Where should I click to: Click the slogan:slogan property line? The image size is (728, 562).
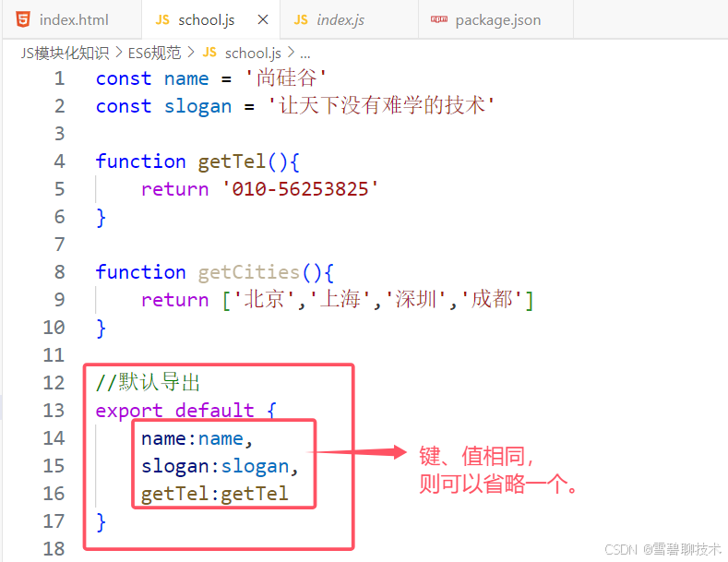(220, 466)
